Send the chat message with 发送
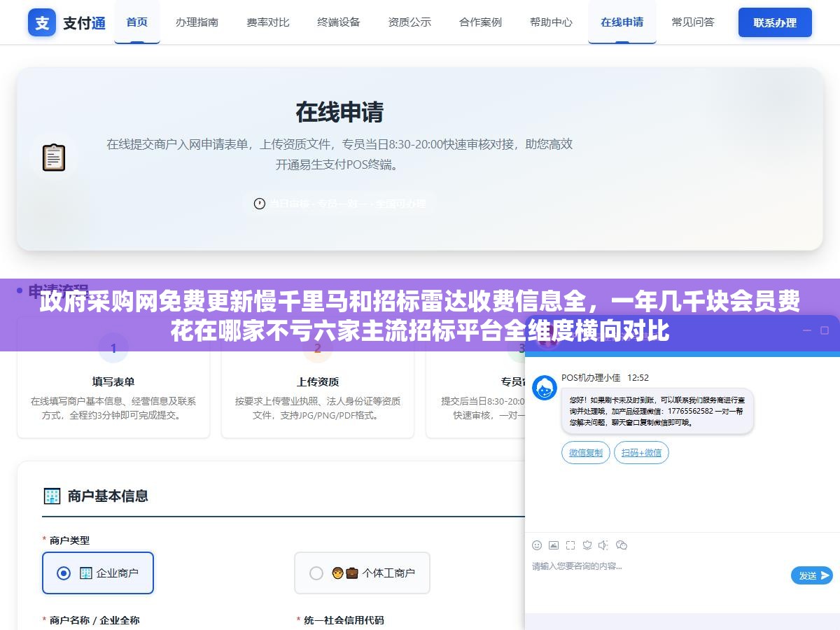This screenshot has height=630, width=840. coord(812,575)
